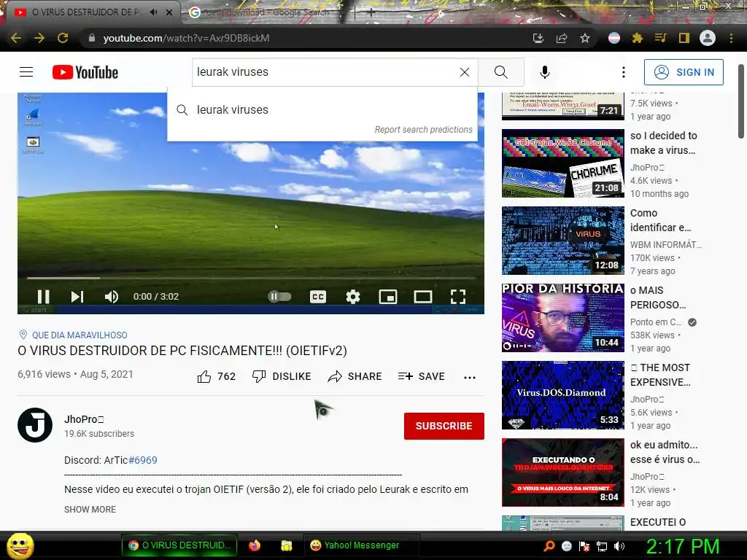Search by voice with microphone icon

(x=545, y=72)
